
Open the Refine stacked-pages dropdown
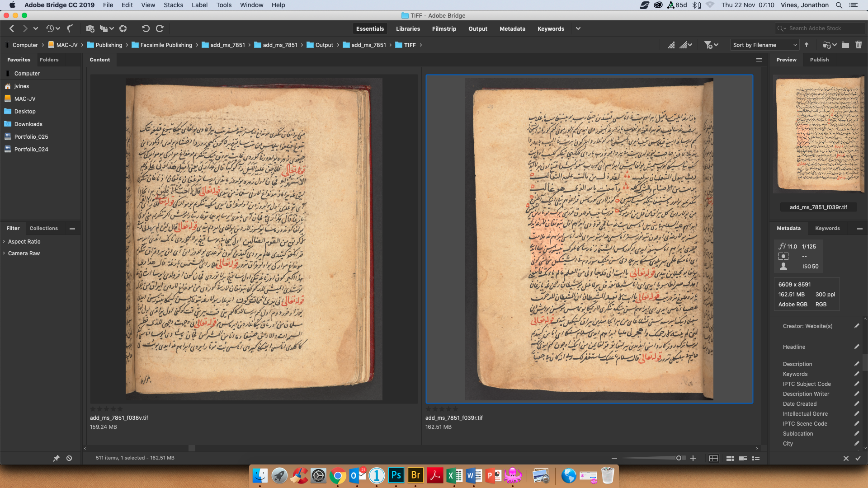[107, 28]
